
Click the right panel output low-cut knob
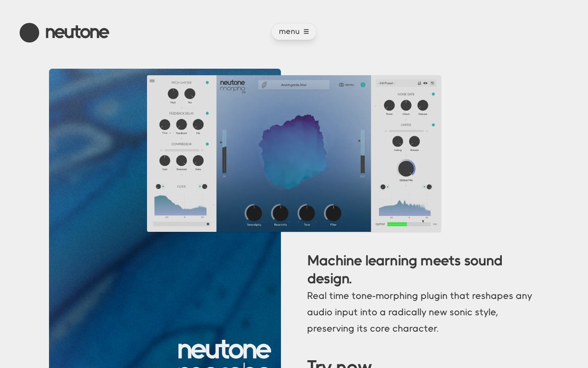pos(383,187)
